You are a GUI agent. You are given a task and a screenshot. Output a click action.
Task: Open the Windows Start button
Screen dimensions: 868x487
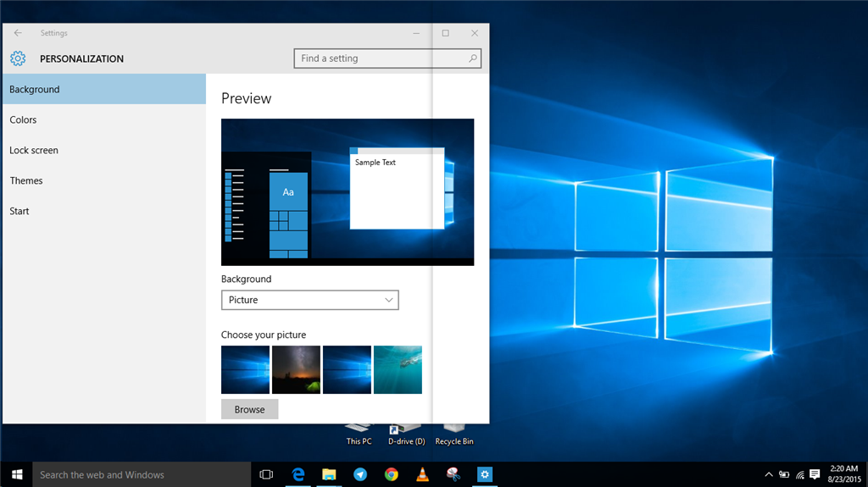pos(17,474)
